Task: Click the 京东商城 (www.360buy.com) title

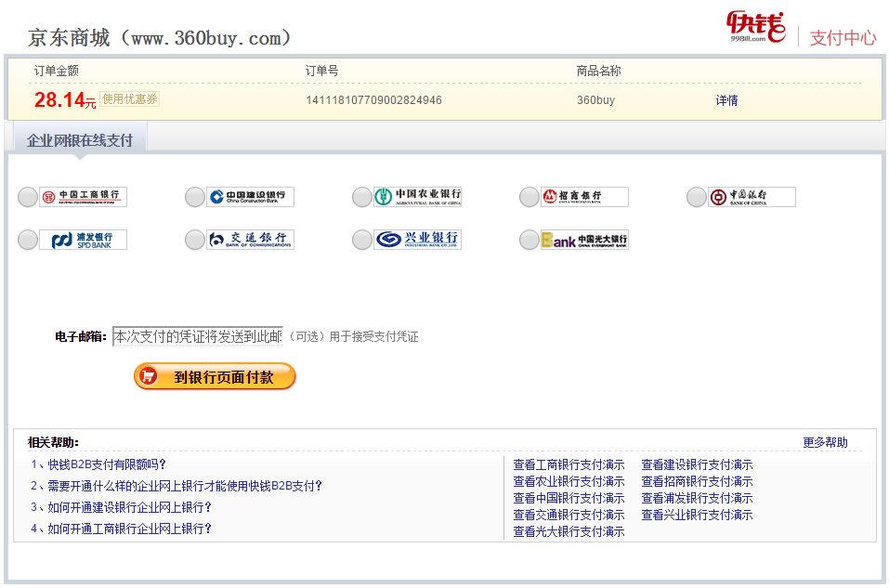Action: [160, 38]
